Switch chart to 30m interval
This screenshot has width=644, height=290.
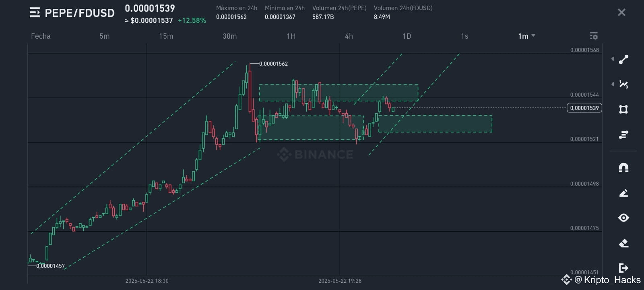coord(229,36)
